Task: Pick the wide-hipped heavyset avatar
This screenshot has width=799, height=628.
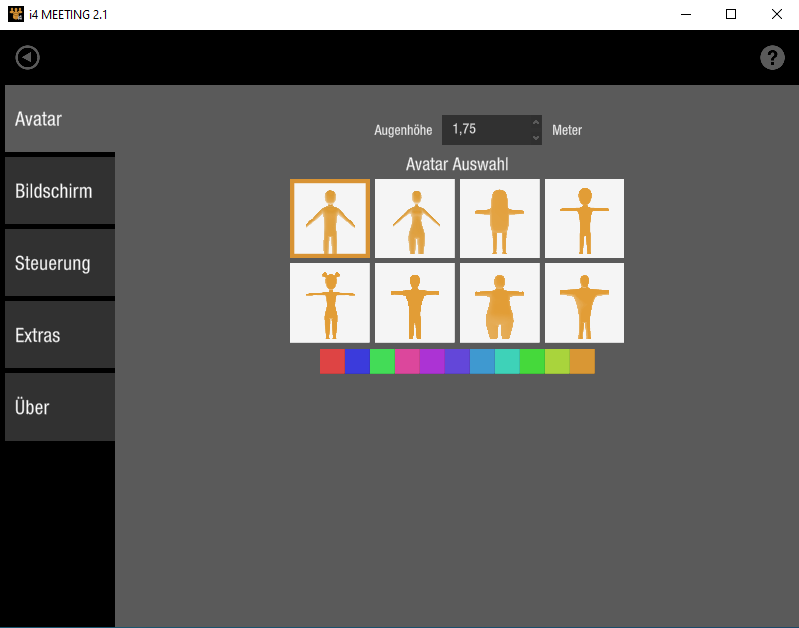Action: coord(499,303)
